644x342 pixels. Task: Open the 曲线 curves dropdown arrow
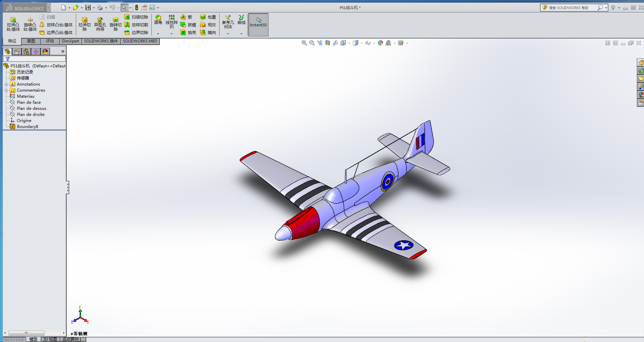click(x=241, y=34)
